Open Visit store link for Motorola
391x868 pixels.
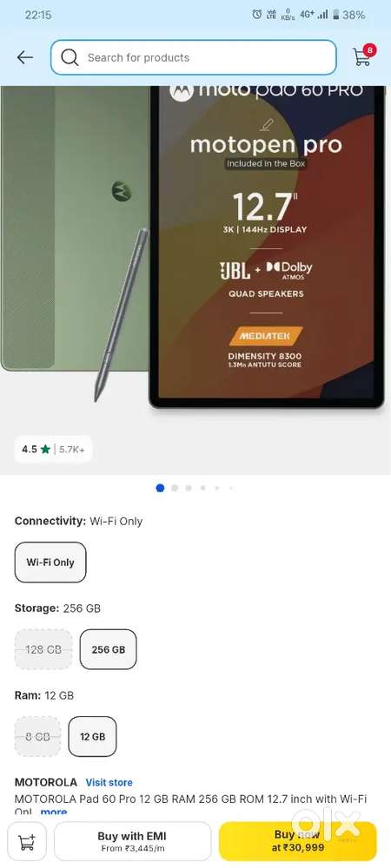point(109,782)
